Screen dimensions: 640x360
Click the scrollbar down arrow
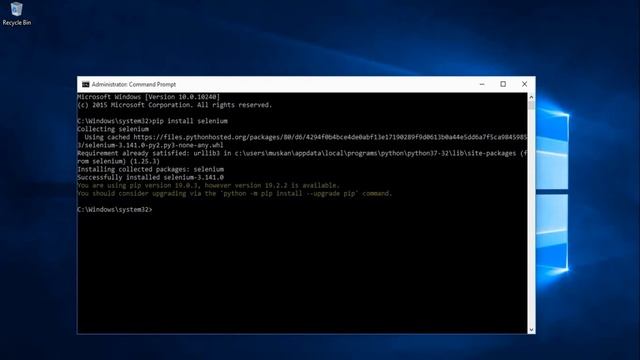point(531,329)
